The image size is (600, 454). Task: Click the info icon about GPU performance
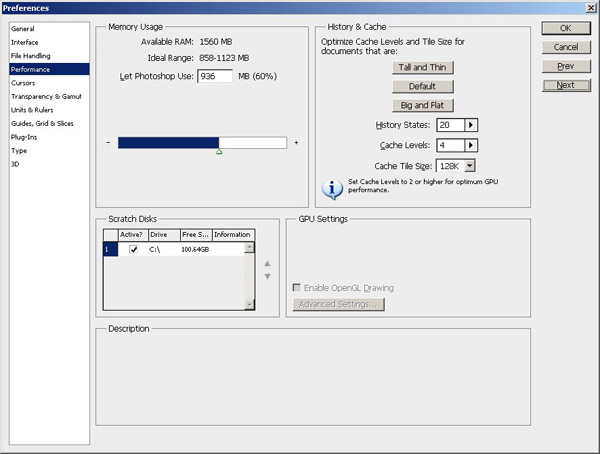332,189
